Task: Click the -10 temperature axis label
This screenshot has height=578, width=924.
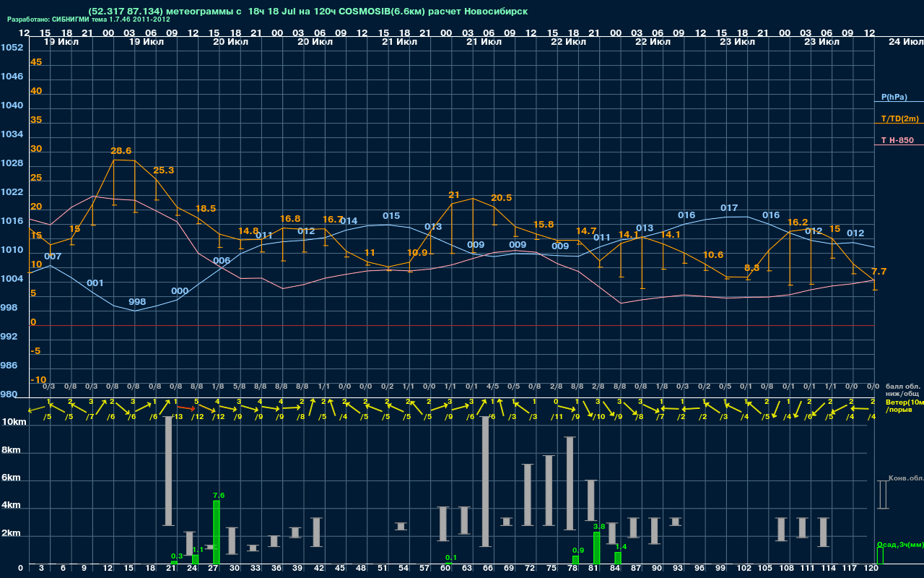Action: click(x=39, y=380)
